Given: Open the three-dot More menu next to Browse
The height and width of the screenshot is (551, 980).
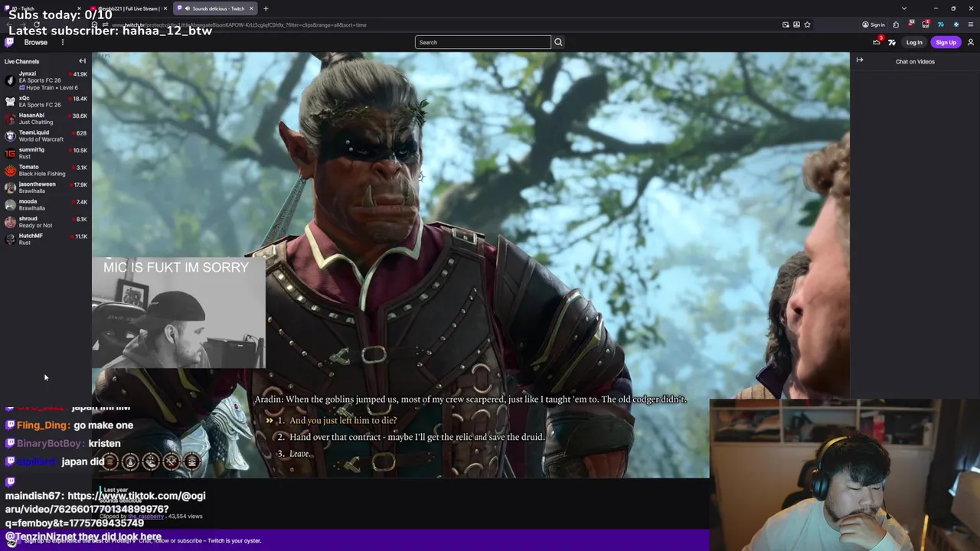Looking at the screenshot, I should coord(63,42).
